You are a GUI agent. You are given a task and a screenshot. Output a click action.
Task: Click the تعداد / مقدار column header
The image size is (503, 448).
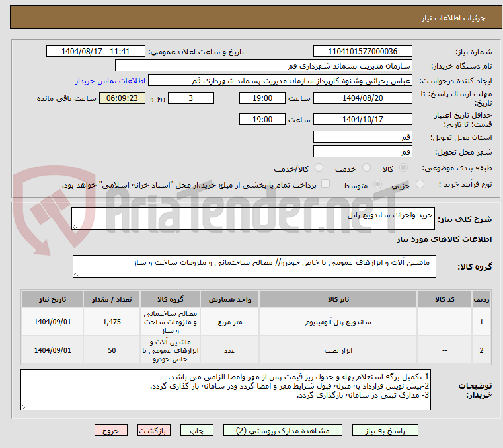(x=112, y=299)
